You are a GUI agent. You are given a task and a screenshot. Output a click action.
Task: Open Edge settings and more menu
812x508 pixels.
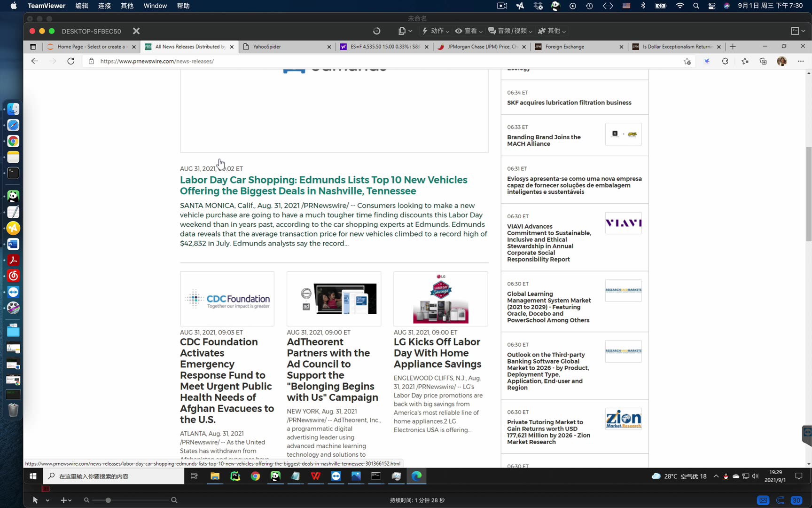coord(801,61)
